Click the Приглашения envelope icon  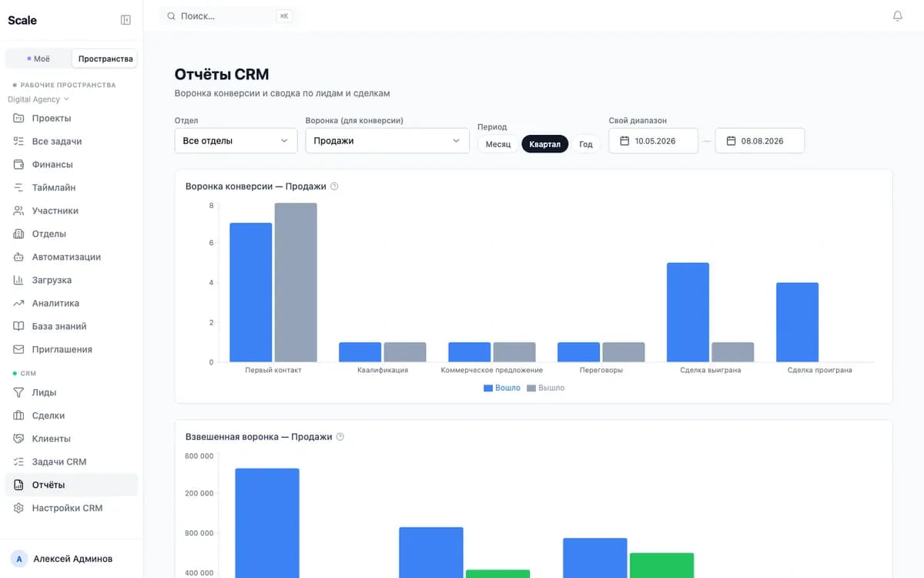point(18,349)
